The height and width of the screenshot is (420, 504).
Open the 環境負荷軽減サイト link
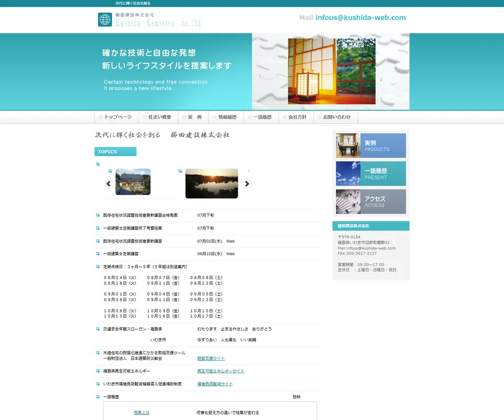(x=215, y=384)
